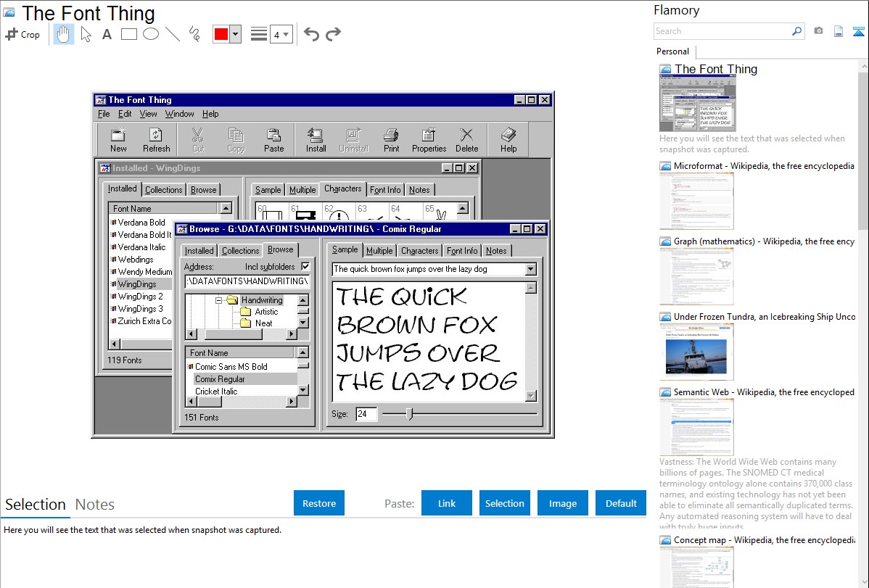This screenshot has height=588, width=869.
Task: Open the color picker dropdown arrow
Action: (x=235, y=34)
